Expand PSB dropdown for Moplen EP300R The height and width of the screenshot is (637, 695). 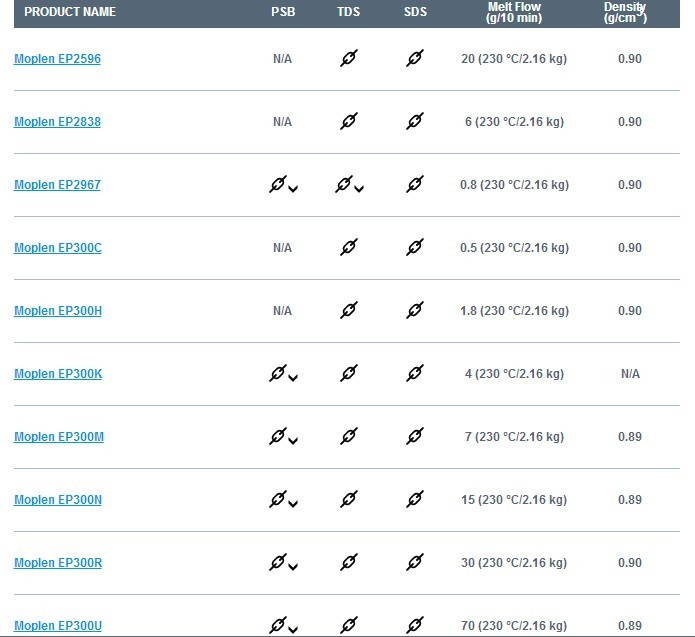(x=293, y=567)
